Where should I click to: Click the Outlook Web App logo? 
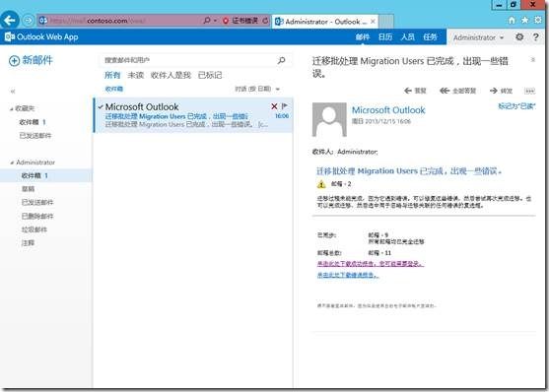coord(41,36)
